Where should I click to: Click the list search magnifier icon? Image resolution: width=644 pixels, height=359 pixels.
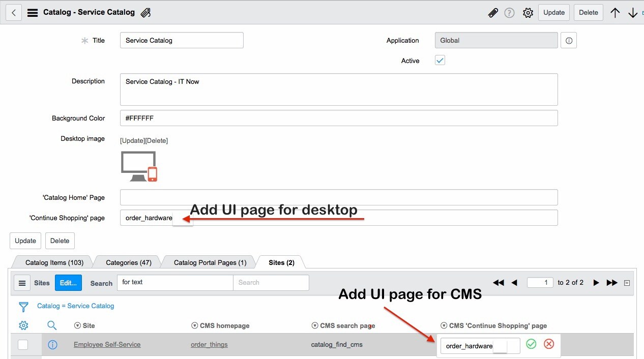click(x=52, y=325)
